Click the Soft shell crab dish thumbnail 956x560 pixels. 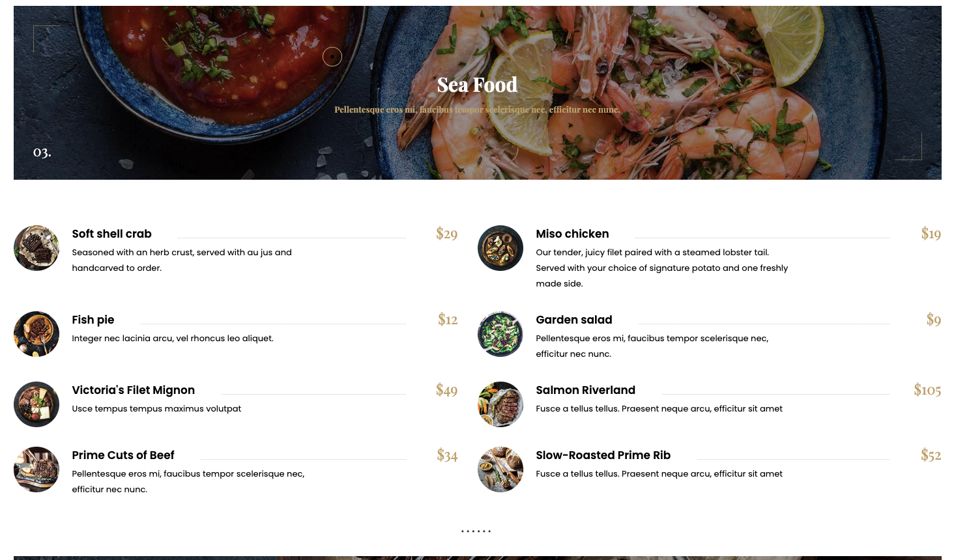[36, 248]
